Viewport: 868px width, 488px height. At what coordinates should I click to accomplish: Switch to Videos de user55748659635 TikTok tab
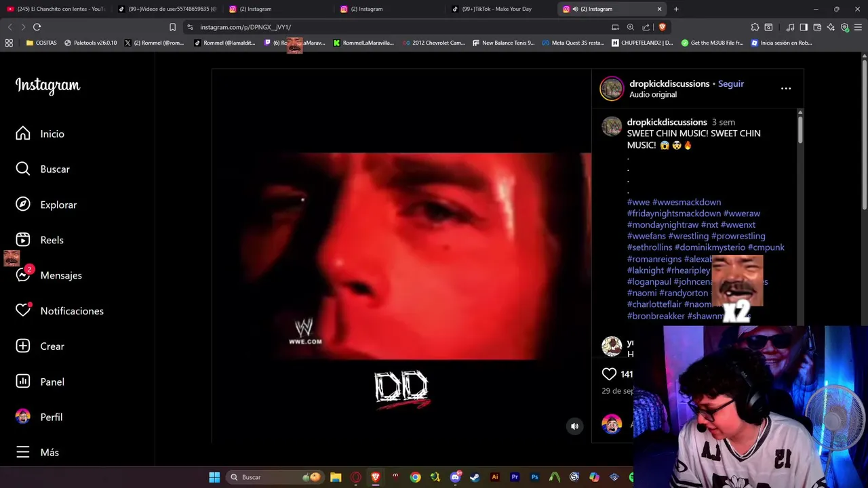pos(167,9)
